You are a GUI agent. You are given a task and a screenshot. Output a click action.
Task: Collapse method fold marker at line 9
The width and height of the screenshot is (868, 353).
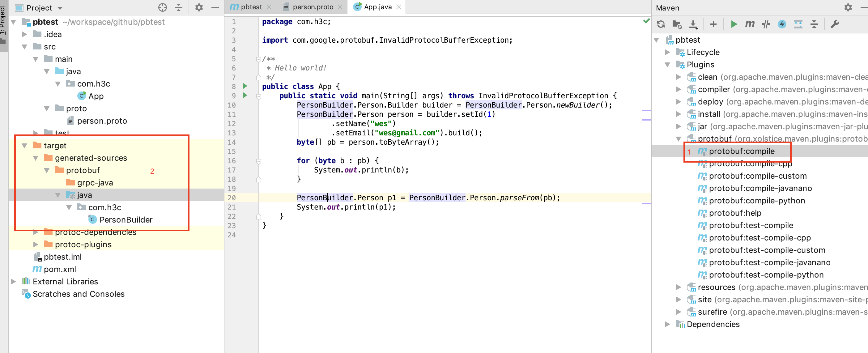point(258,96)
